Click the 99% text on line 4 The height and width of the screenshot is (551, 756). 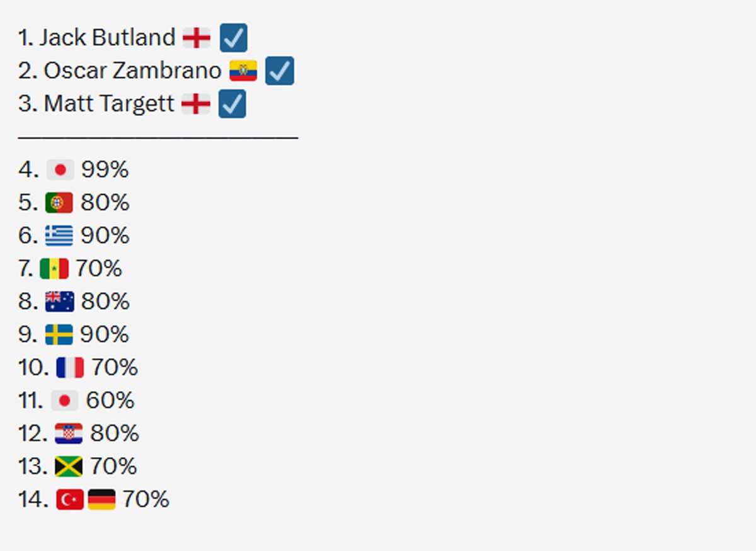105,170
